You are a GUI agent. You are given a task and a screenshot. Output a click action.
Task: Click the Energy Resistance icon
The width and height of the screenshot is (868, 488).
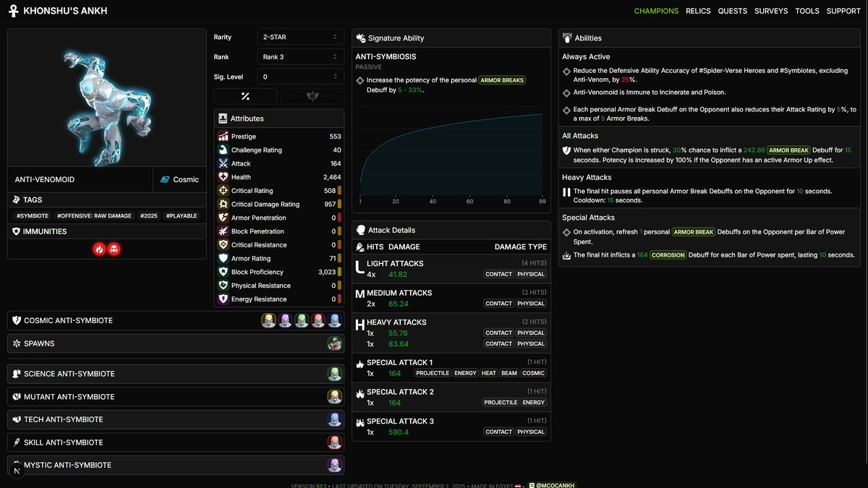(224, 299)
